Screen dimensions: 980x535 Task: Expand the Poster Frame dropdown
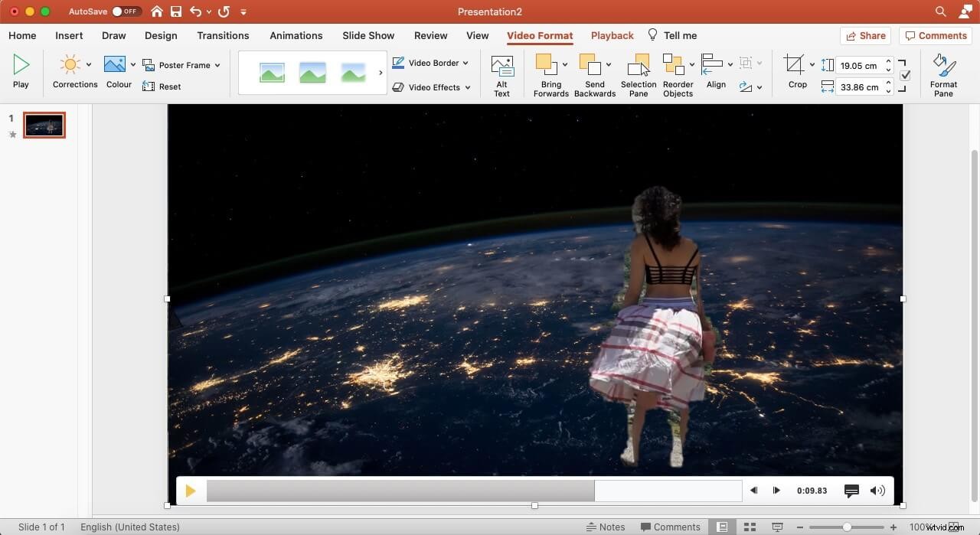click(x=217, y=65)
